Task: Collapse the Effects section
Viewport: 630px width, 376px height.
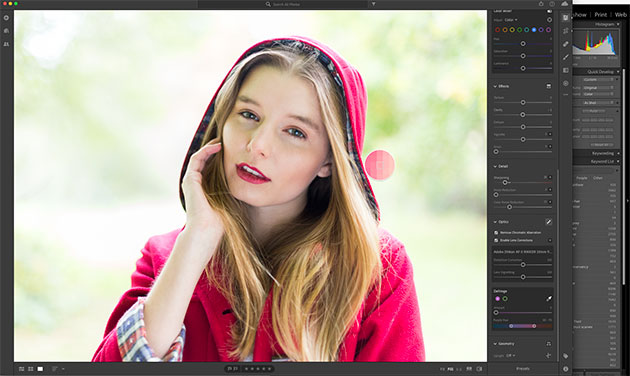Action: [495, 86]
